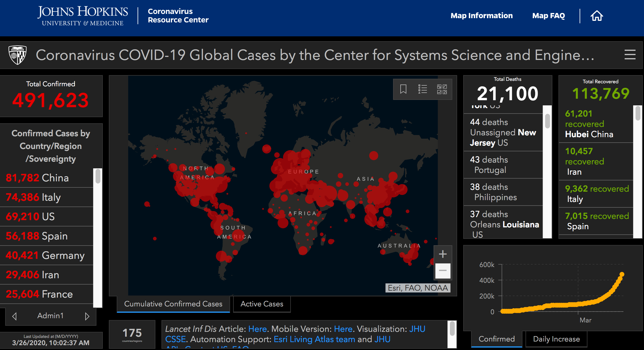Screen dimensions: 644x350
Task: Click the Admin1 list label
Action: [x=50, y=316]
